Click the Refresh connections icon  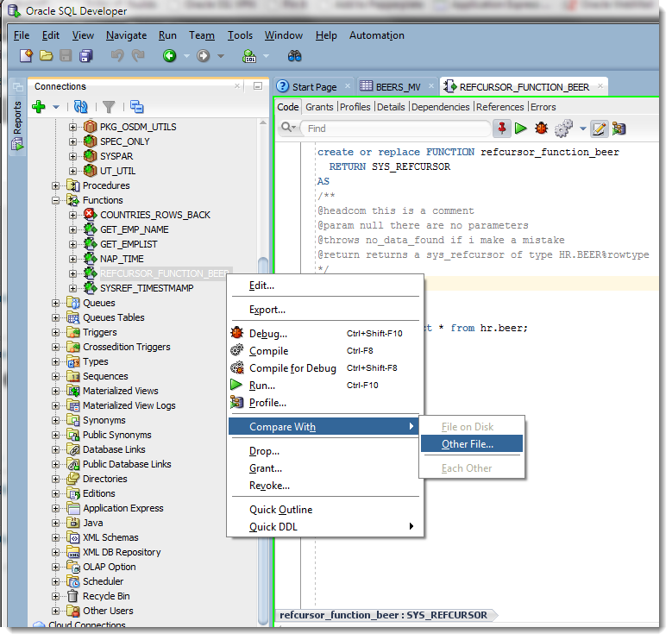[x=80, y=107]
